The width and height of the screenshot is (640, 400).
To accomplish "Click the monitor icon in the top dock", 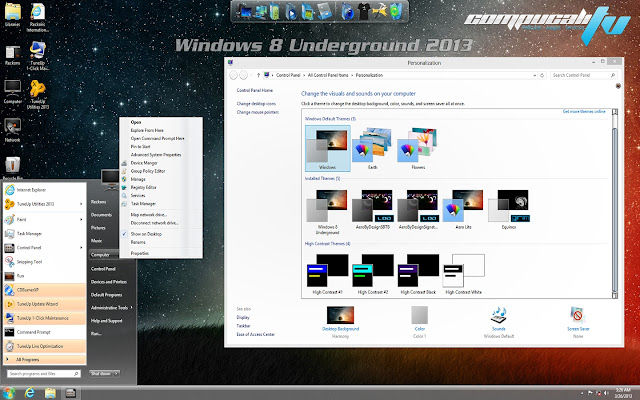I will pos(245,11).
